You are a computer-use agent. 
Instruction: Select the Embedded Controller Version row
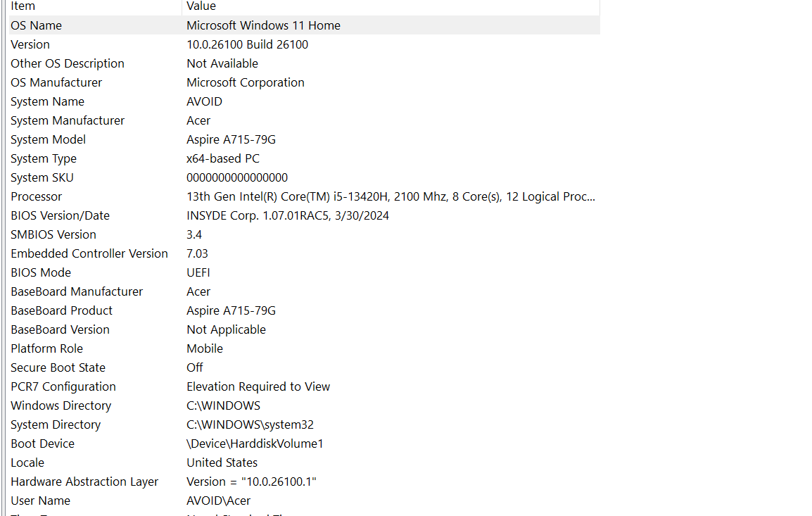pos(305,254)
